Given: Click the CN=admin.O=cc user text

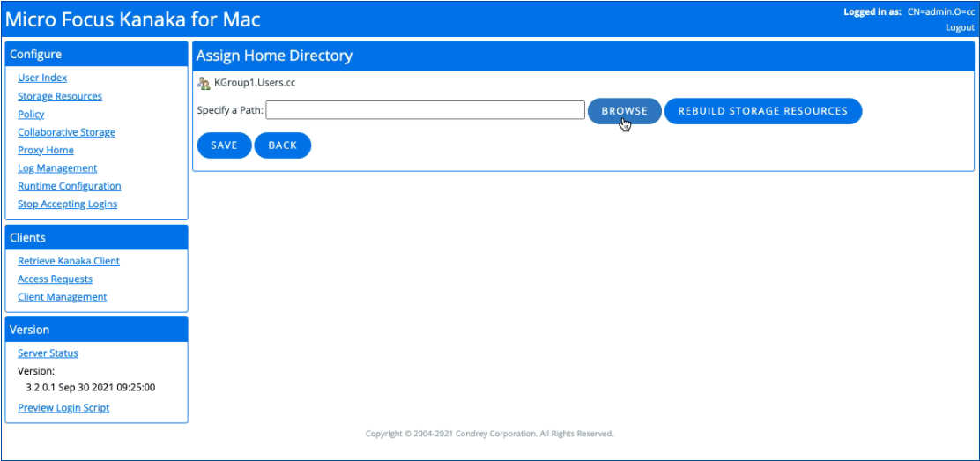Looking at the screenshot, I should 941,11.
